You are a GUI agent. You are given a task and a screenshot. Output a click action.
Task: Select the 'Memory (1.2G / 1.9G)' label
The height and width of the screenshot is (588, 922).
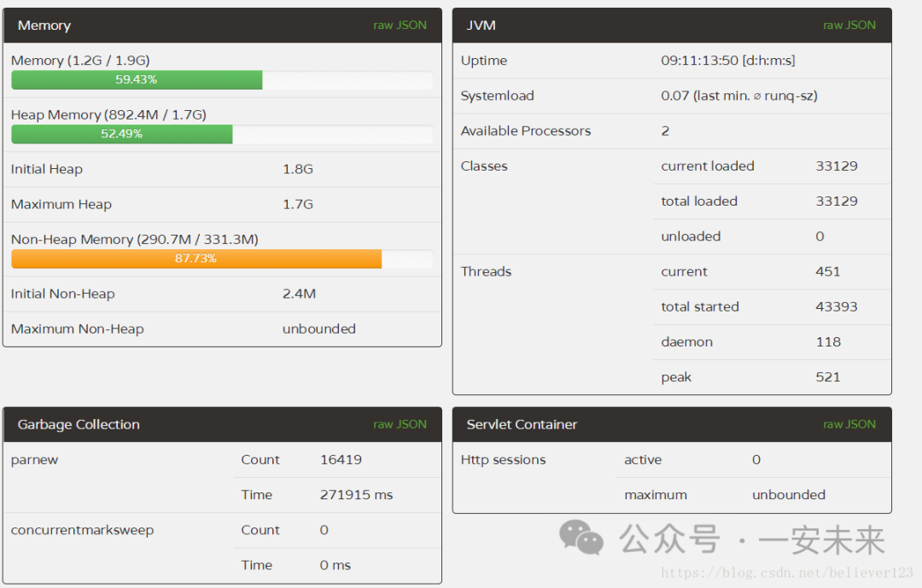pyautogui.click(x=80, y=61)
